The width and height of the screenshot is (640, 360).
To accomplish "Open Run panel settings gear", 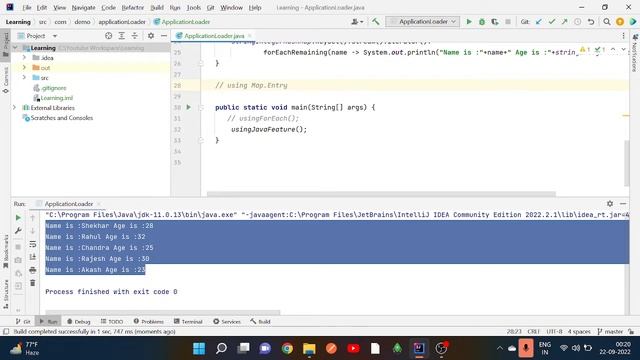I will coord(610,203).
